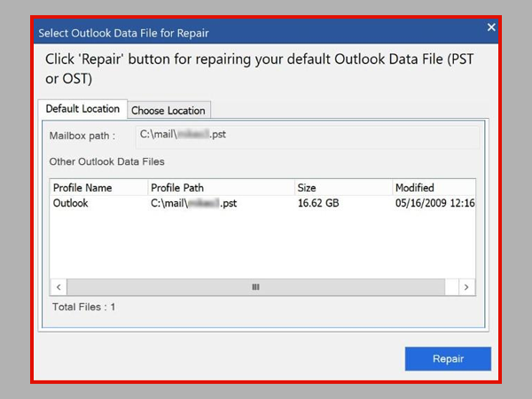The height and width of the screenshot is (399, 532).
Task: Click the left scroll arrow of file list
Action: (59, 287)
